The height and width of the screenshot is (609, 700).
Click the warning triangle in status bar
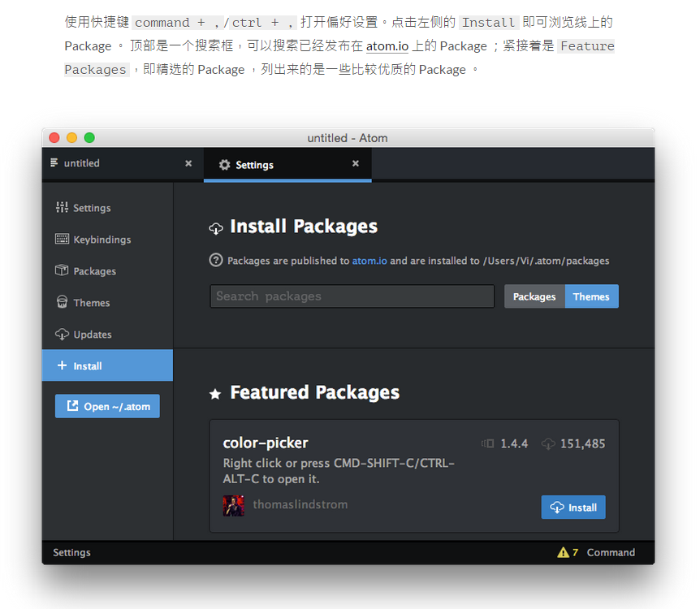point(564,552)
